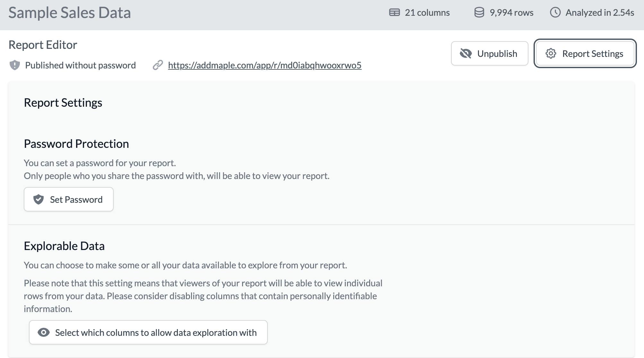The width and height of the screenshot is (644, 358).
Task: Click the shield check icon on Set Password
Action: 39,199
